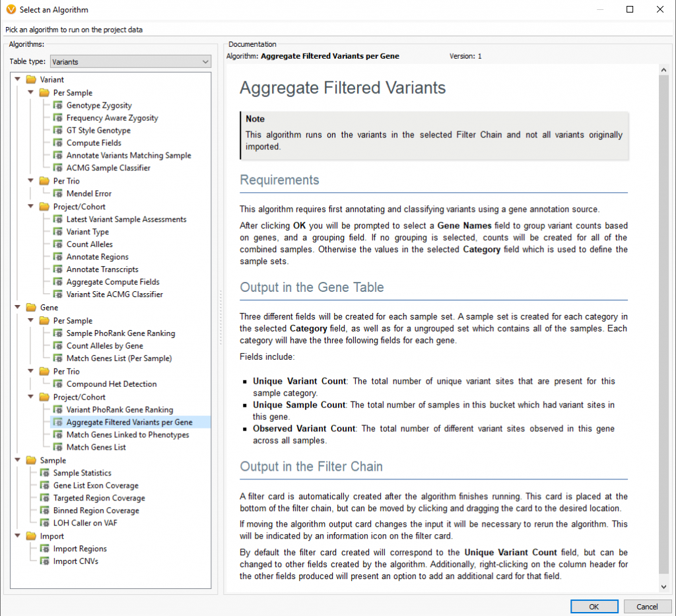Screen dimensions: 676x616
Task: Click the documentation vertical scrollbar thumb
Action: tap(664, 324)
